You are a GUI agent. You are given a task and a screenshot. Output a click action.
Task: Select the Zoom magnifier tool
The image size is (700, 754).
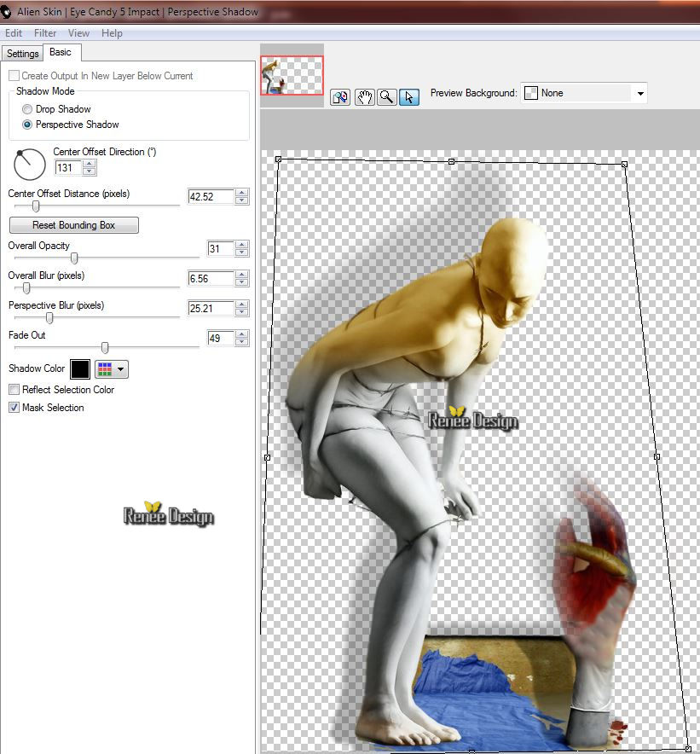(386, 97)
